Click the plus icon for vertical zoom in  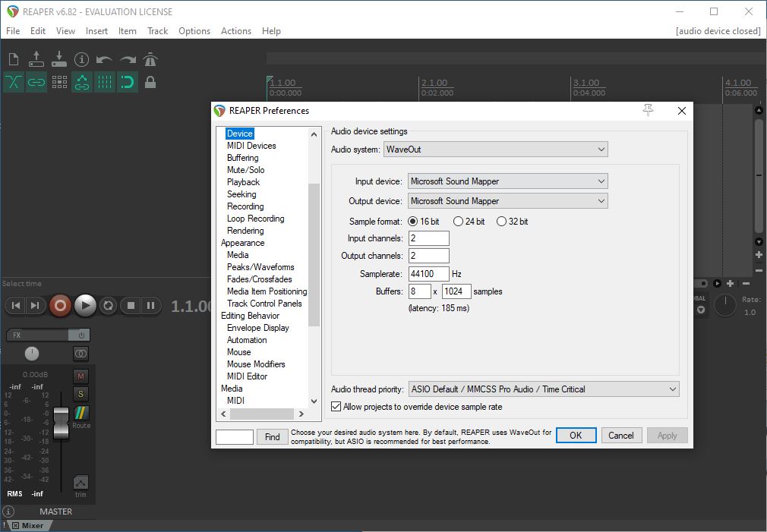pos(759,255)
